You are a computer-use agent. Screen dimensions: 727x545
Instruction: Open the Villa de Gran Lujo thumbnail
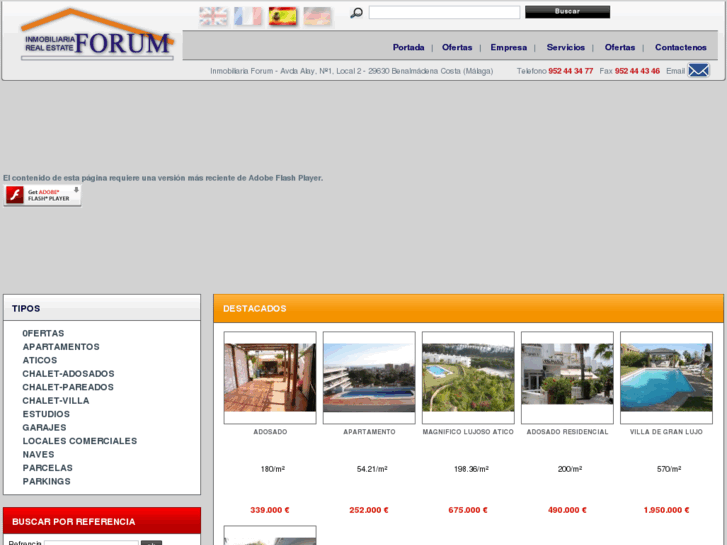(666, 377)
